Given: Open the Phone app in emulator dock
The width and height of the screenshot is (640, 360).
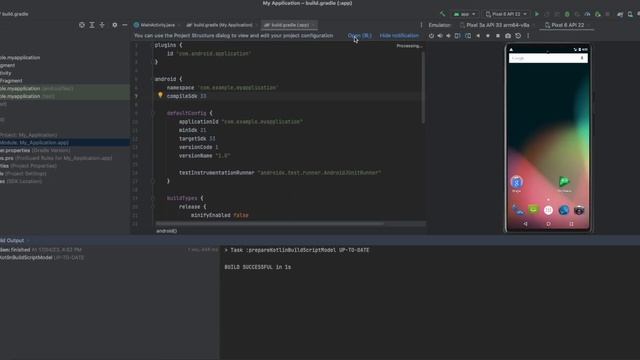Looking at the screenshot, I should (518, 210).
